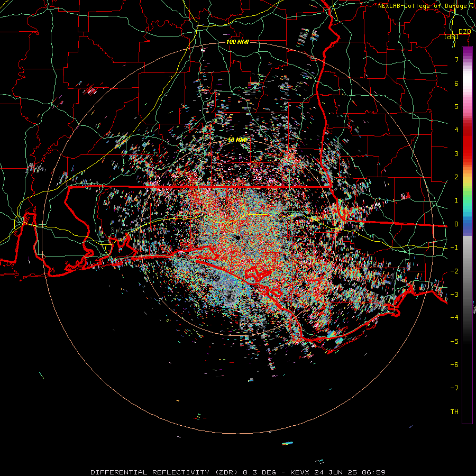Select the -4 value on the scale
Viewport: 476px width, 476px height.
(x=454, y=318)
